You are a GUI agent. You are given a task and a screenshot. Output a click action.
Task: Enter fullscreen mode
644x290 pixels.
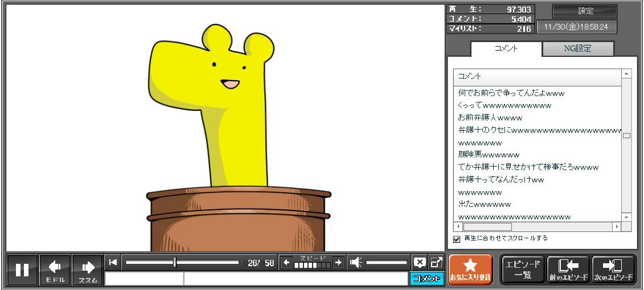(436, 262)
